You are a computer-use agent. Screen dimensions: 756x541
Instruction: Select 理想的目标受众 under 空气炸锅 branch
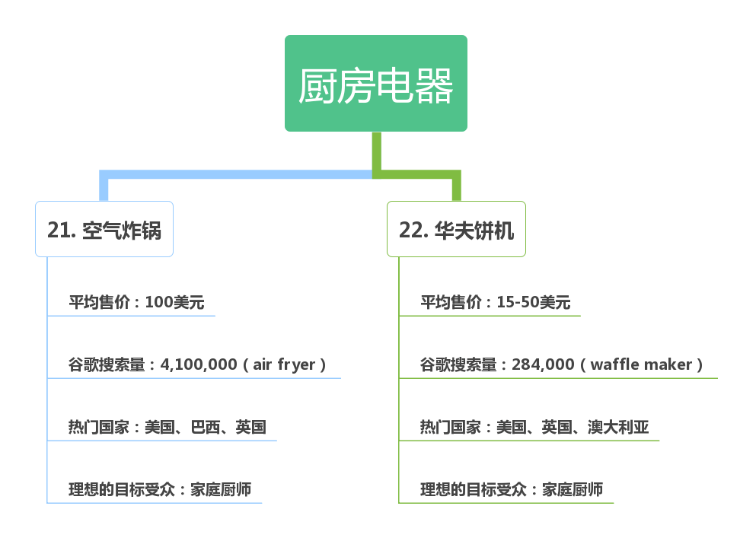[122, 489]
